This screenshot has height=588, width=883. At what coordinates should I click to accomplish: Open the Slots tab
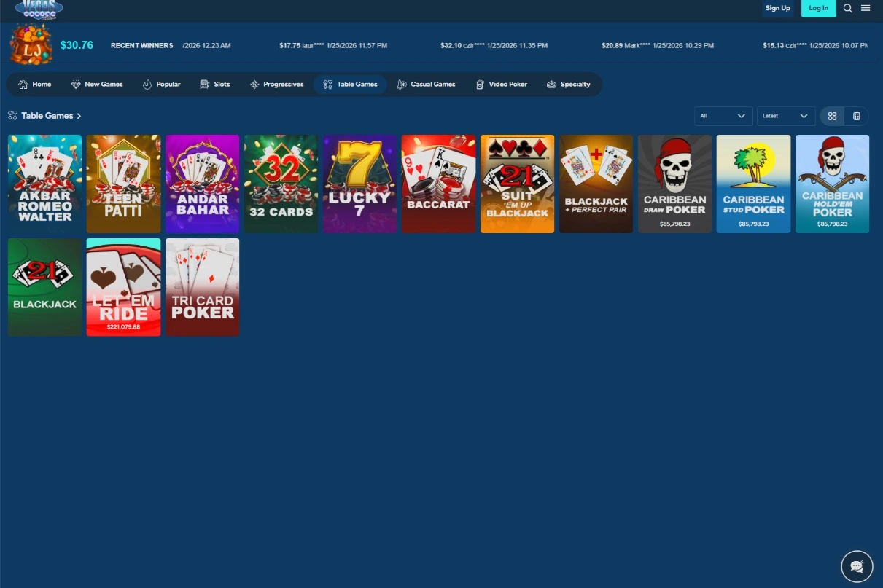214,85
